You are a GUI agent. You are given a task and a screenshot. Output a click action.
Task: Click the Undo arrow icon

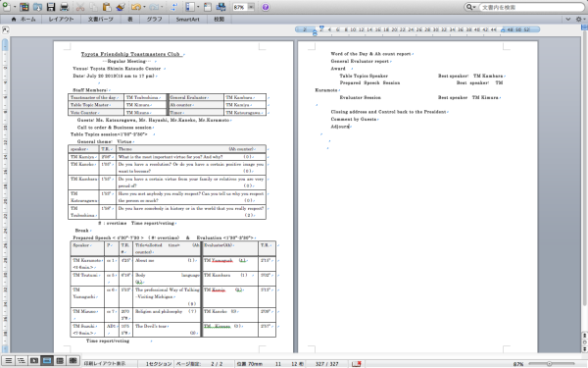pos(136,7)
